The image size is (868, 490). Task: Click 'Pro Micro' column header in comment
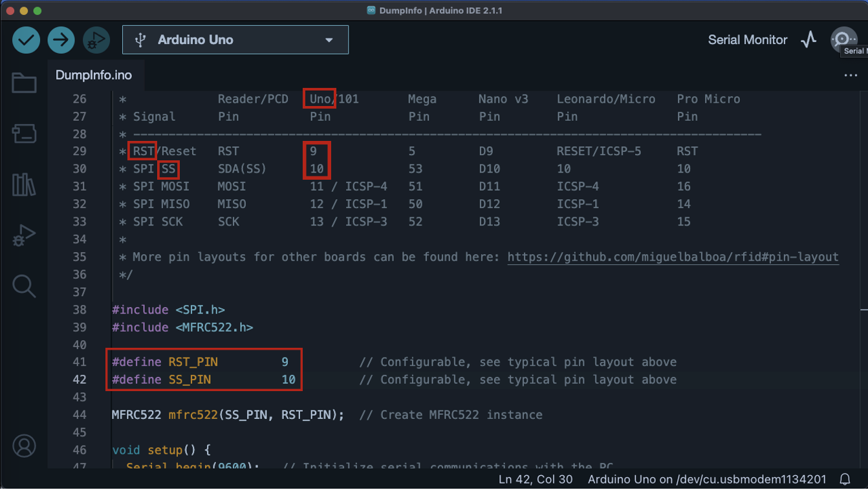[708, 99]
